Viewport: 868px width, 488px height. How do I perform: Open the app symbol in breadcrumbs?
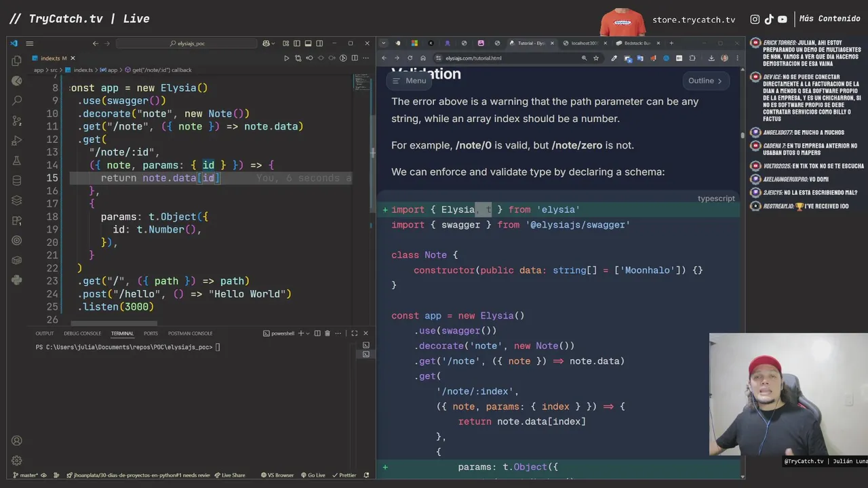(x=108, y=70)
